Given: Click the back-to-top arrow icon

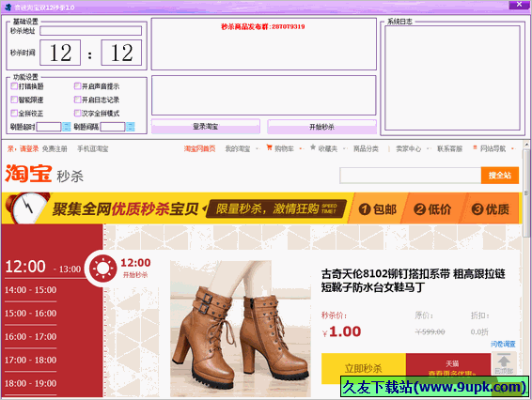Looking at the screenshot, I should coord(504,360).
